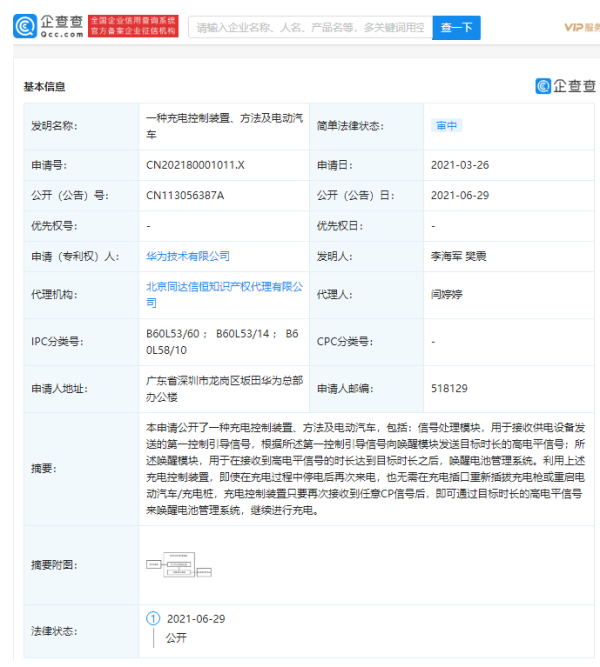Select application number CN202180001011.X

click(x=195, y=165)
